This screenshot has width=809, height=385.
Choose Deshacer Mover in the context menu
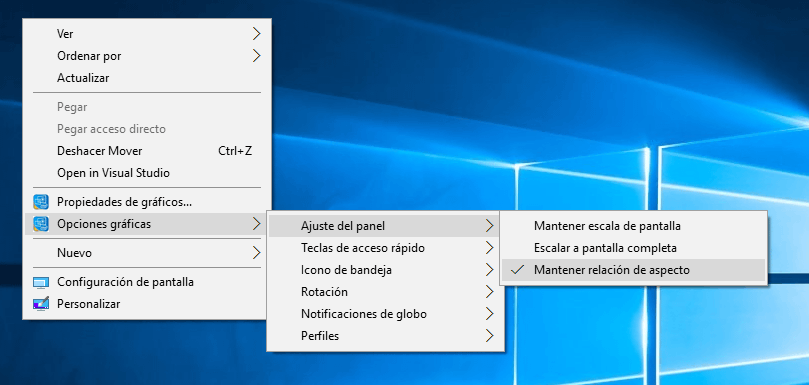click(x=147, y=151)
